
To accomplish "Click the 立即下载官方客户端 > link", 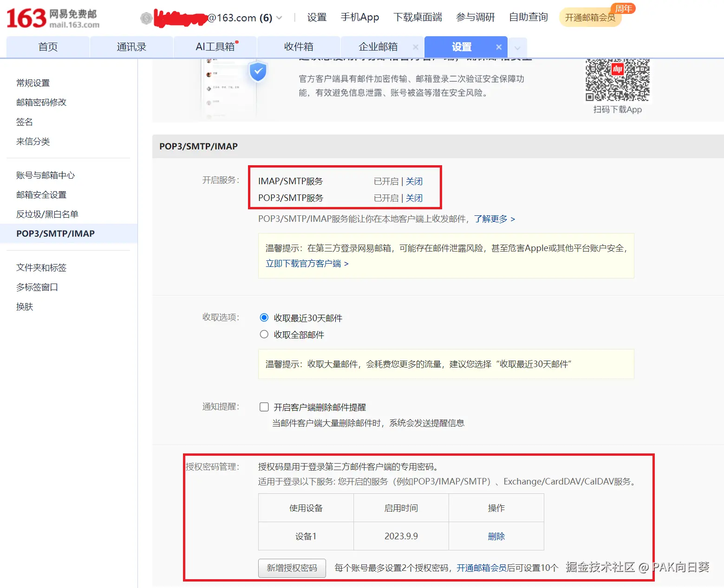I will pyautogui.click(x=307, y=264).
